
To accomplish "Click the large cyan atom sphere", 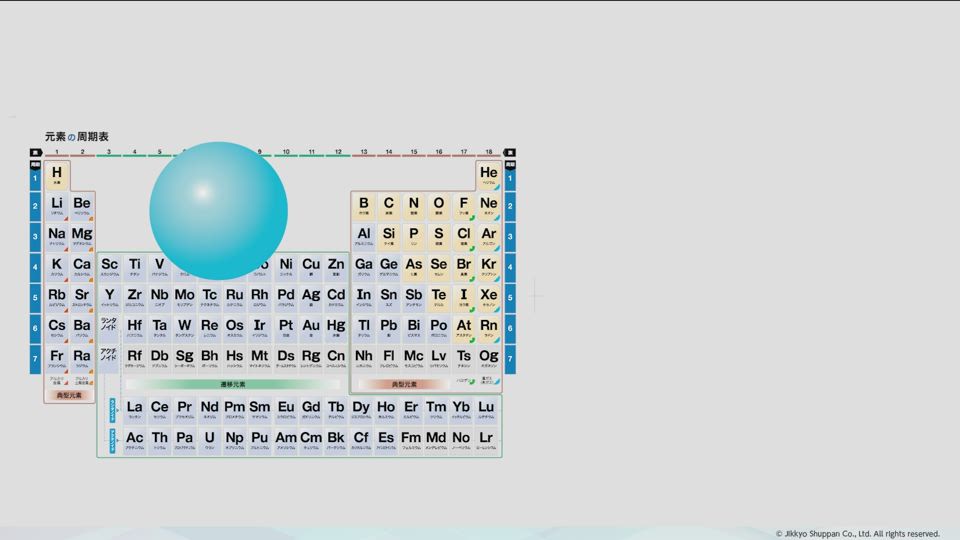I will (218, 210).
